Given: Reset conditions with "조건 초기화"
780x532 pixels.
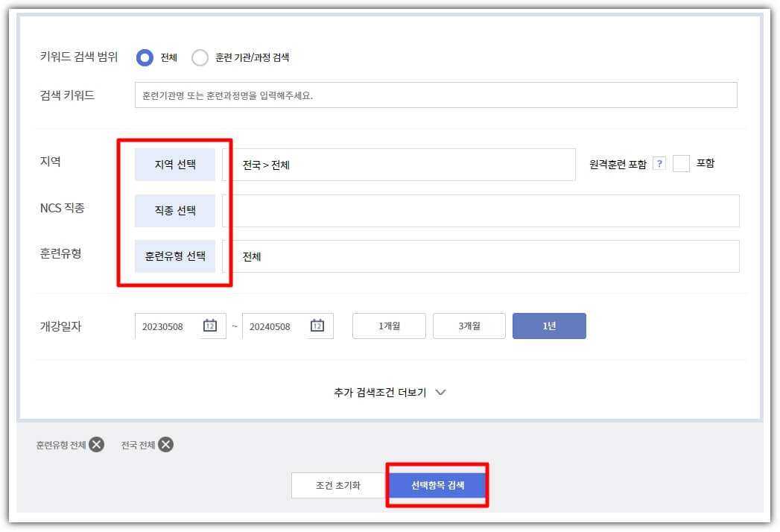Looking at the screenshot, I should point(337,485).
